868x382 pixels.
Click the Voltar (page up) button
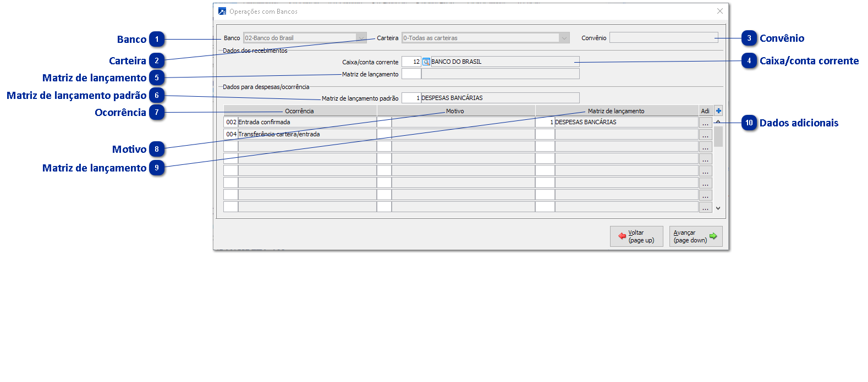[636, 236]
